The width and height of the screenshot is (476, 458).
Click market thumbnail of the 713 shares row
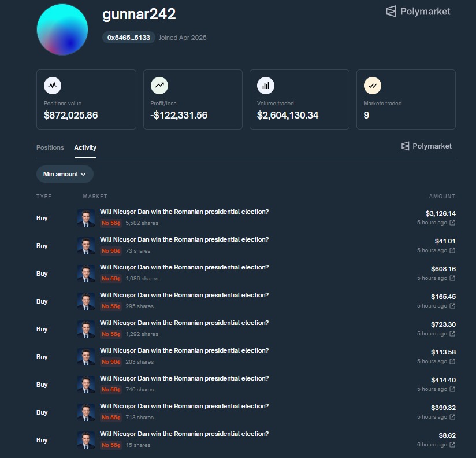(x=86, y=412)
